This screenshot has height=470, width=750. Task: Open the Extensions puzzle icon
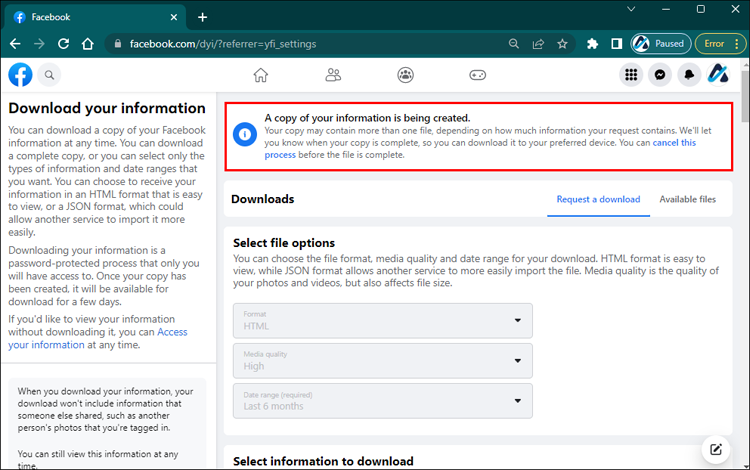pyautogui.click(x=592, y=44)
